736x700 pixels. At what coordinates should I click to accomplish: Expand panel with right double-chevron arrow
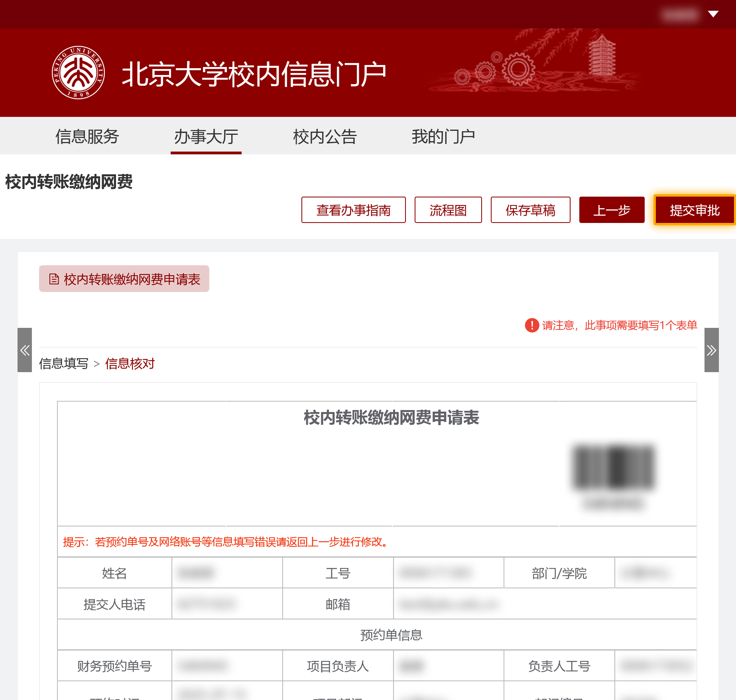point(711,350)
